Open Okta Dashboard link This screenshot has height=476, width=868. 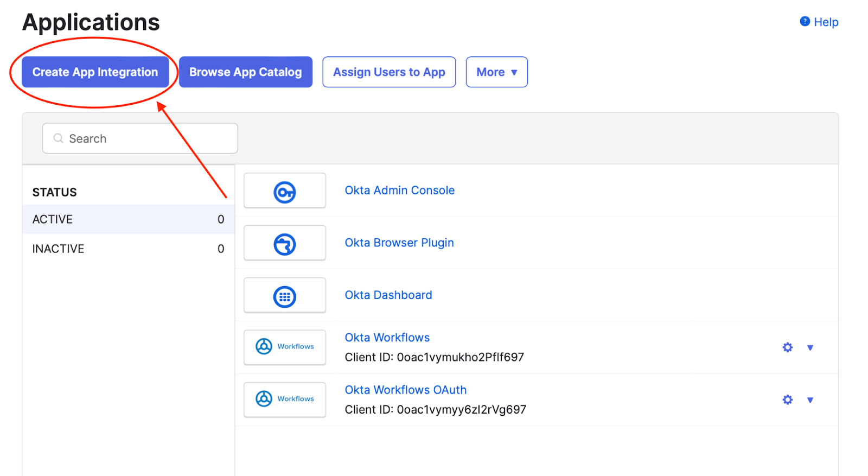[388, 295]
